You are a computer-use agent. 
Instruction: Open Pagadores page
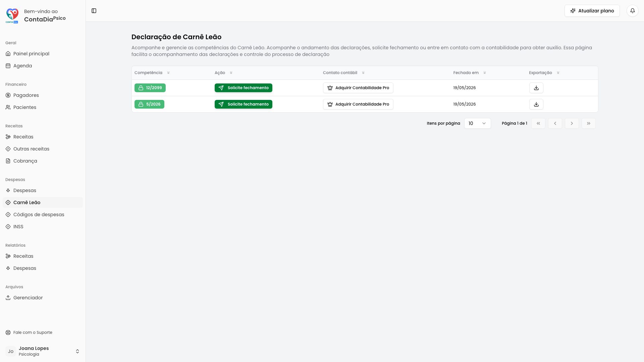[x=43, y=95]
